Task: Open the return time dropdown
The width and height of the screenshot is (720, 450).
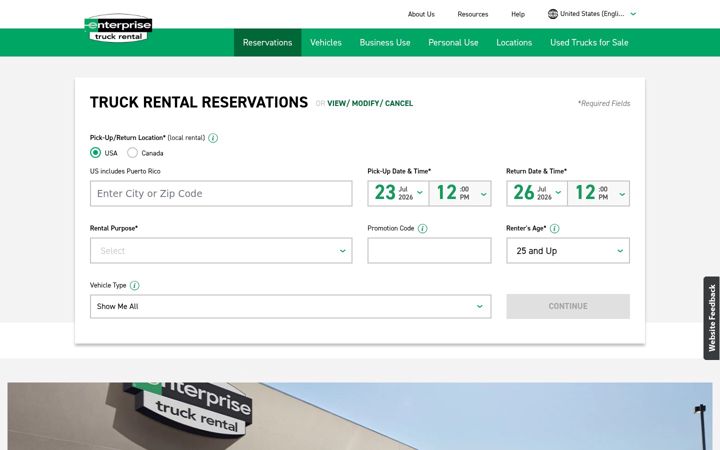Action: [599, 193]
